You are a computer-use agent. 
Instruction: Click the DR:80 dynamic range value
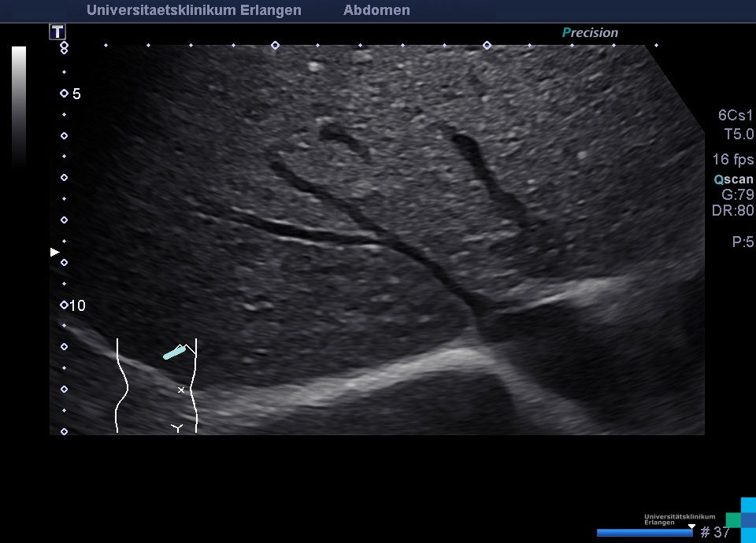click(x=732, y=211)
